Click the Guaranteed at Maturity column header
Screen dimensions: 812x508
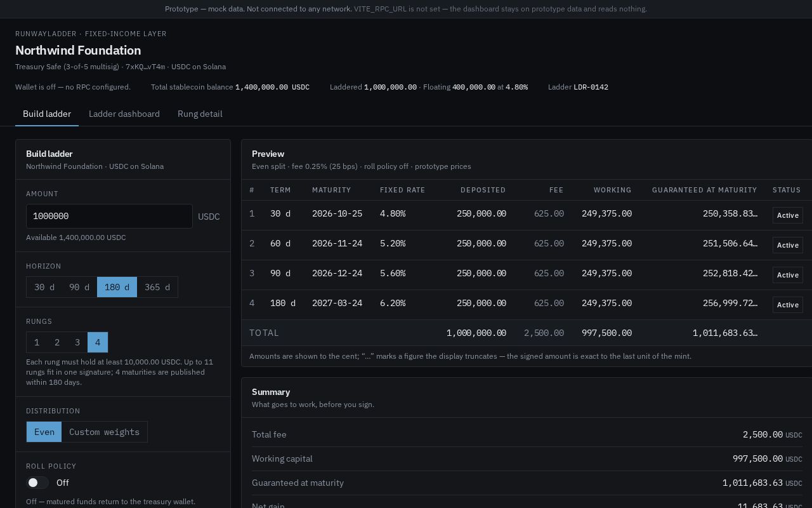(704, 190)
